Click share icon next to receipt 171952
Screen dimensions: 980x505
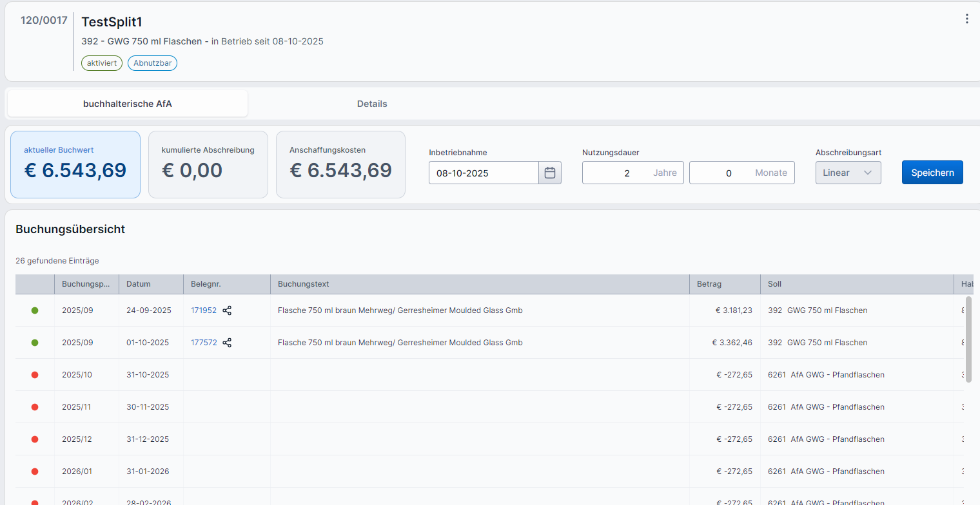227,310
